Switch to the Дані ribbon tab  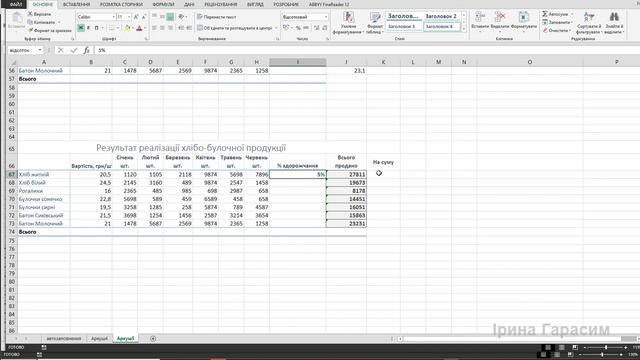189,4
